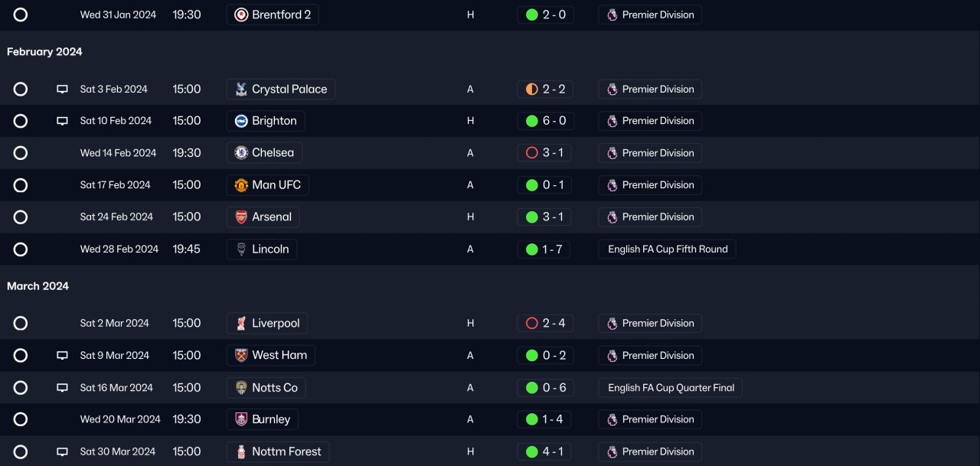Select the radio circle for the Man UFC fixture
The image size is (980, 466).
21,185
